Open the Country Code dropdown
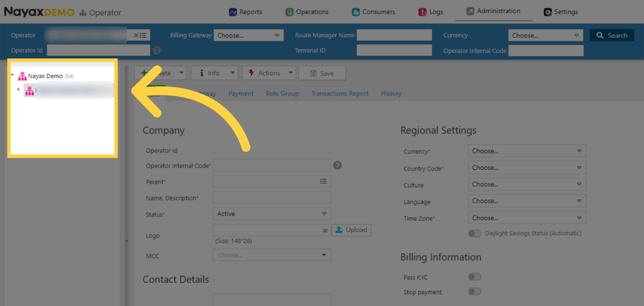The height and width of the screenshot is (306, 644). click(x=527, y=167)
